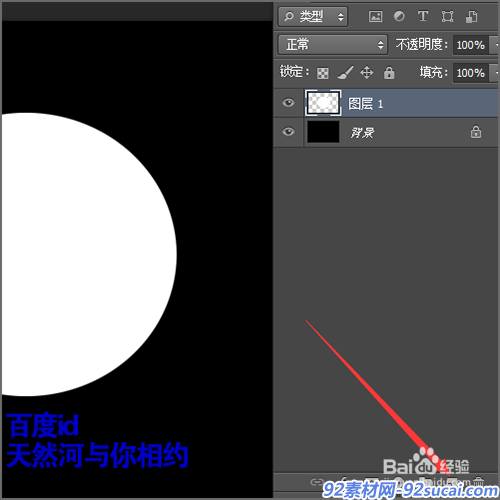The height and width of the screenshot is (500, 500).
Task: Filter layers by smart object type
Action: (x=471, y=17)
